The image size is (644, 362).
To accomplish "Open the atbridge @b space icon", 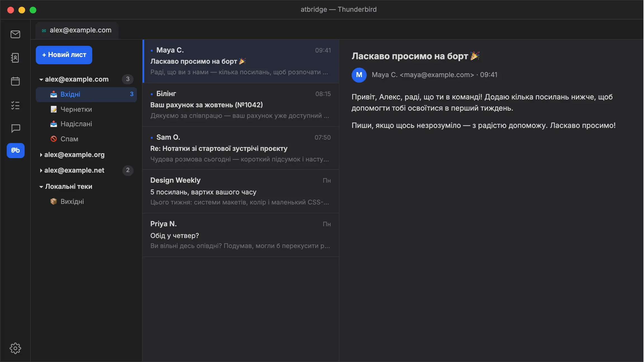I will (16, 151).
